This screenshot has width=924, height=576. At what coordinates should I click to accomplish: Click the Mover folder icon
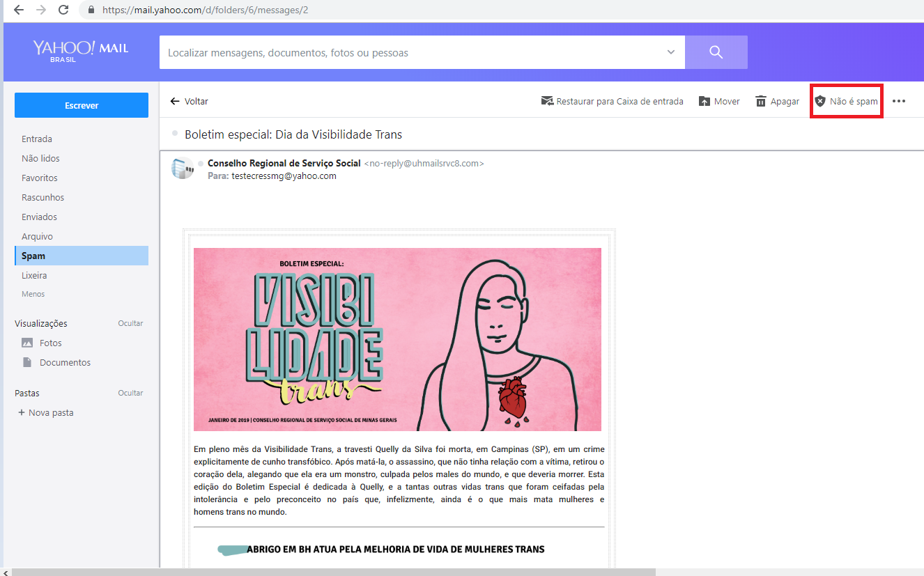coord(704,102)
